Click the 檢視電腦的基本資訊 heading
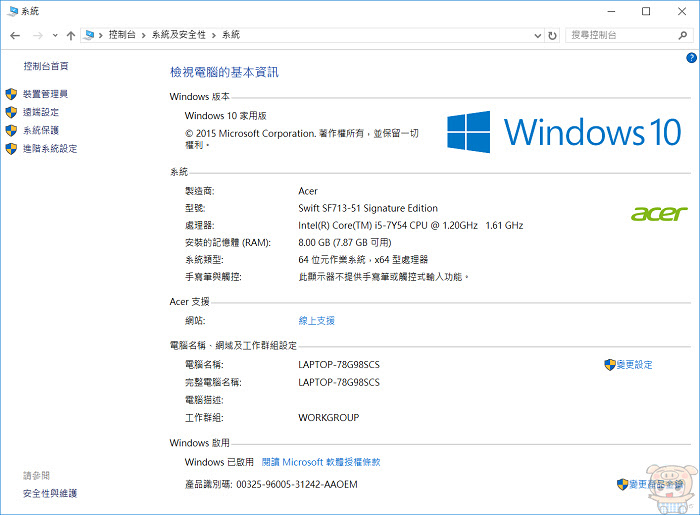The height and width of the screenshot is (515, 700). coord(224,72)
